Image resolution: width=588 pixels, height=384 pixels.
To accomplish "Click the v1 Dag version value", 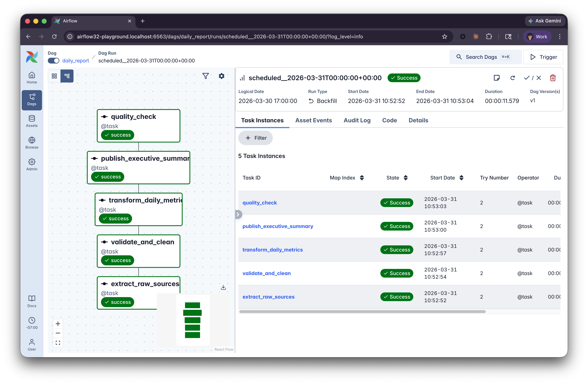I will (533, 100).
